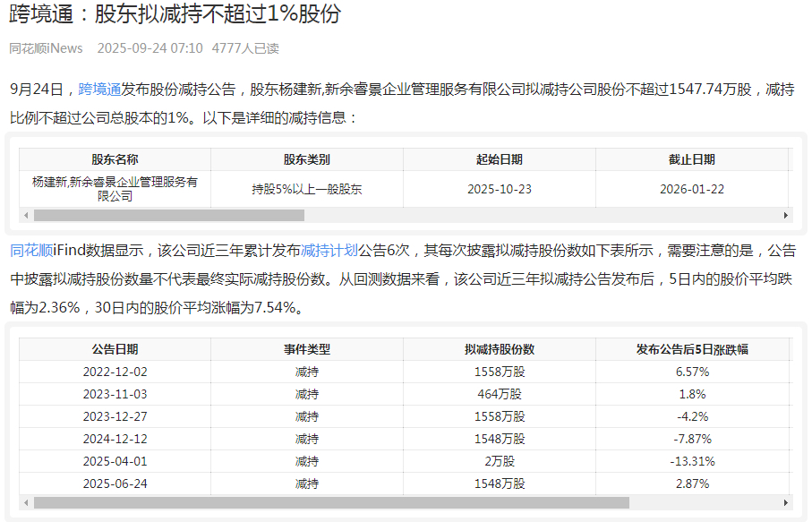
Task: Open the 减持计划 link
Action: click(x=329, y=251)
